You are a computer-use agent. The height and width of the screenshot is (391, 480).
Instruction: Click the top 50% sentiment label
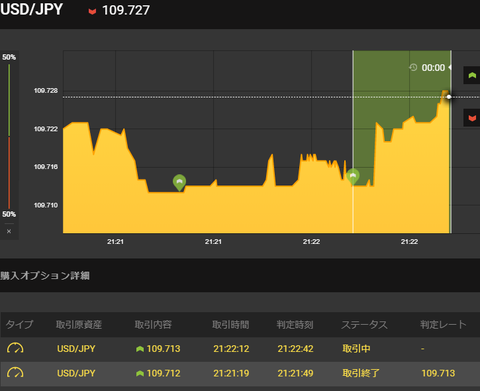click(9, 57)
